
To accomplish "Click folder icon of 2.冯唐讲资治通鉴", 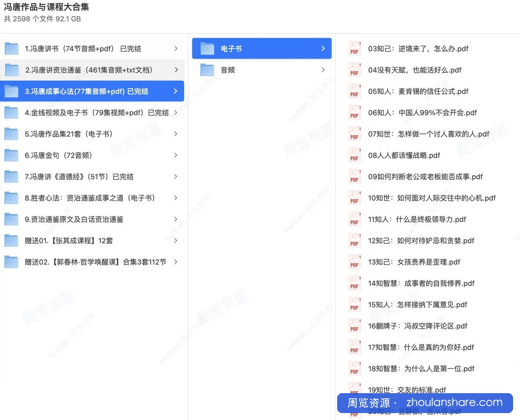I will click(x=12, y=70).
